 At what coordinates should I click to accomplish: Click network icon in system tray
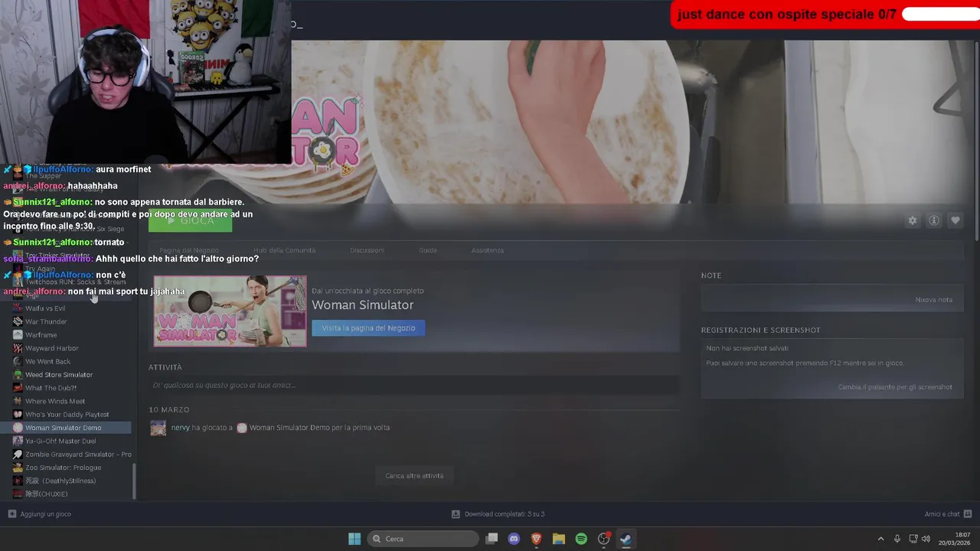(x=913, y=539)
